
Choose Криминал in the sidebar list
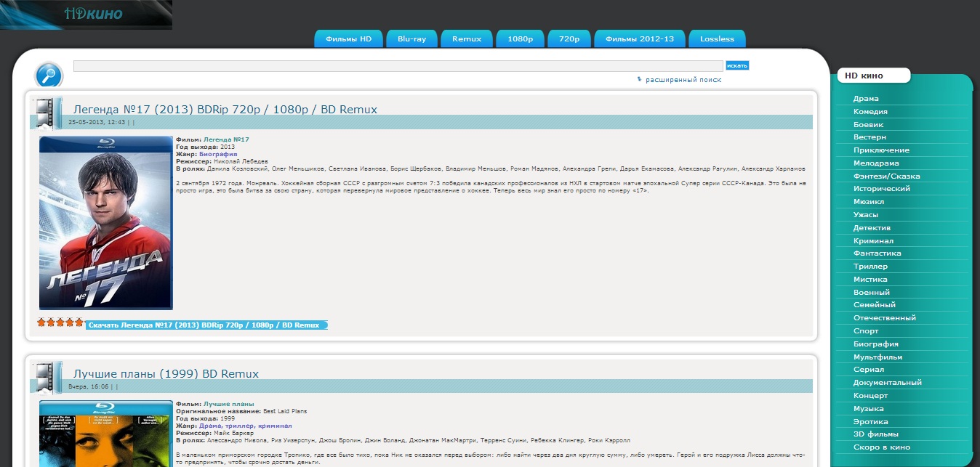874,240
